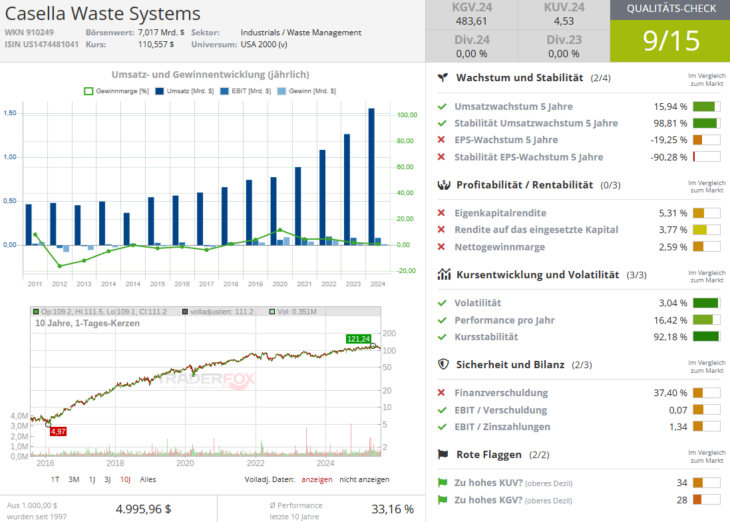
Task: Click the Kursentwicklung und Volatilität chart icon
Action: pos(444,275)
